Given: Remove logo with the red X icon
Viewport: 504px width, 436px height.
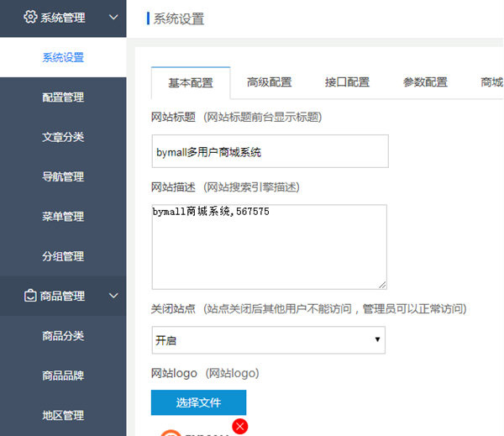Looking at the screenshot, I should [x=240, y=426].
